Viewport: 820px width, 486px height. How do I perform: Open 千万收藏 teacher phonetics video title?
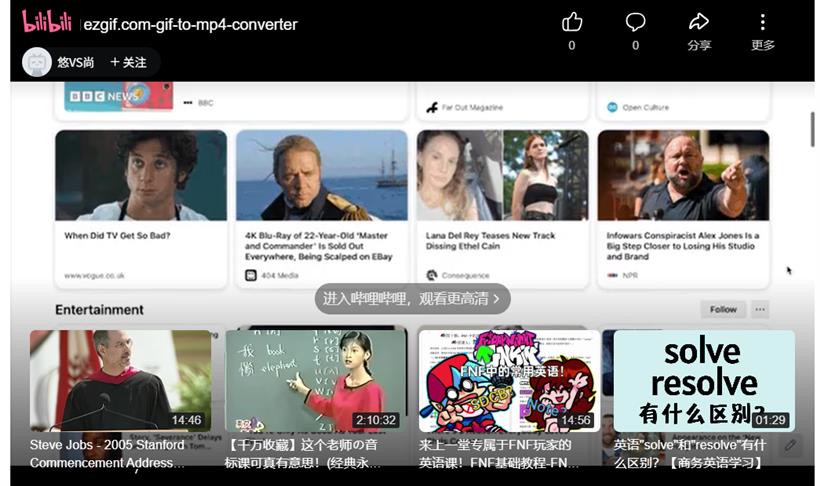[302, 454]
